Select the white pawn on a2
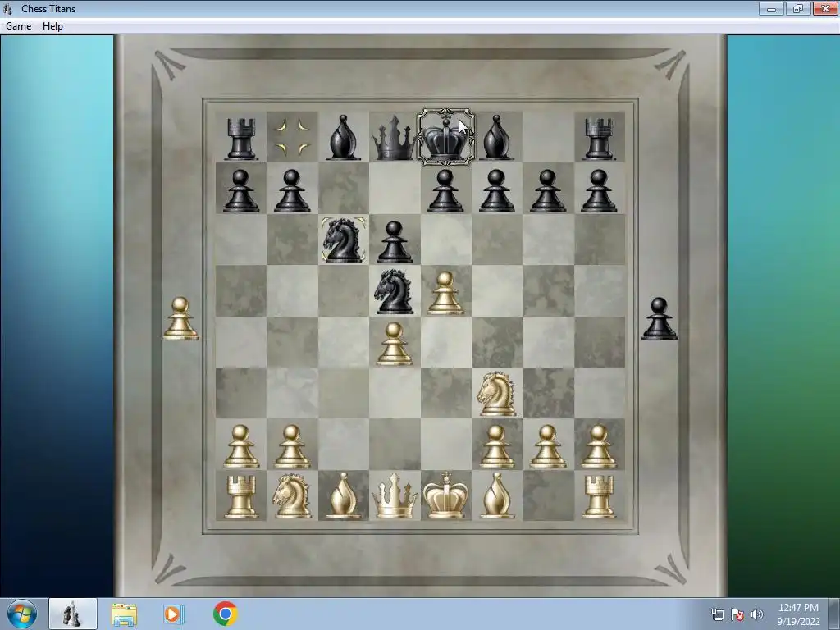The image size is (840, 630). click(240, 446)
